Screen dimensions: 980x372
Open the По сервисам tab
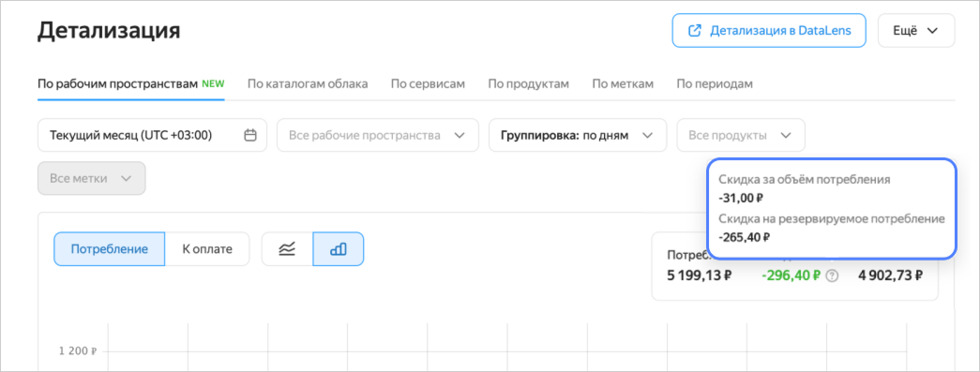(429, 83)
